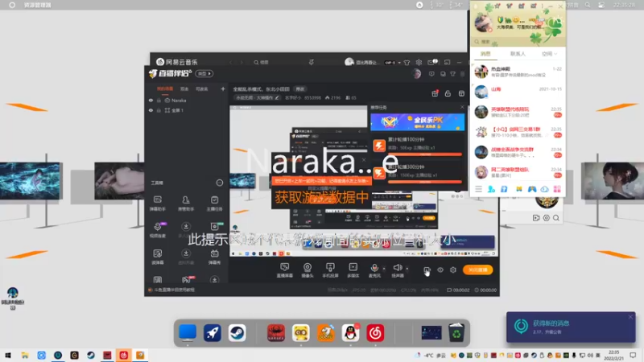This screenshot has height=362, width=644.
Task: Add a 手机投屏 phone mirroring source
Action: [x=330, y=270]
